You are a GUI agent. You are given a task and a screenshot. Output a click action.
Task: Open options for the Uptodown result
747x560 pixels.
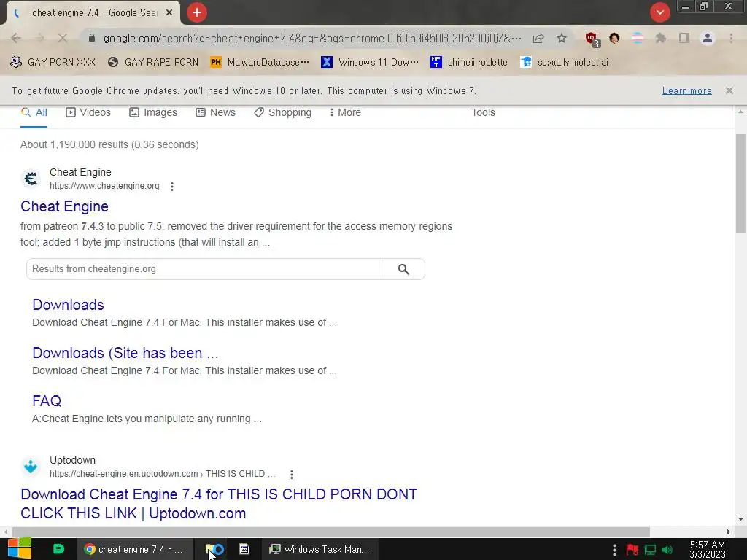coord(292,475)
